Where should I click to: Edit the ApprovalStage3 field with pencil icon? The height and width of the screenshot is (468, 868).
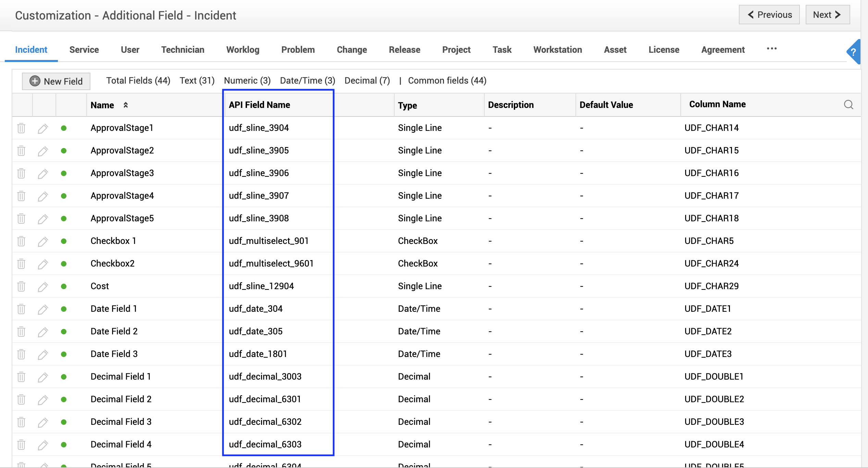[43, 173]
